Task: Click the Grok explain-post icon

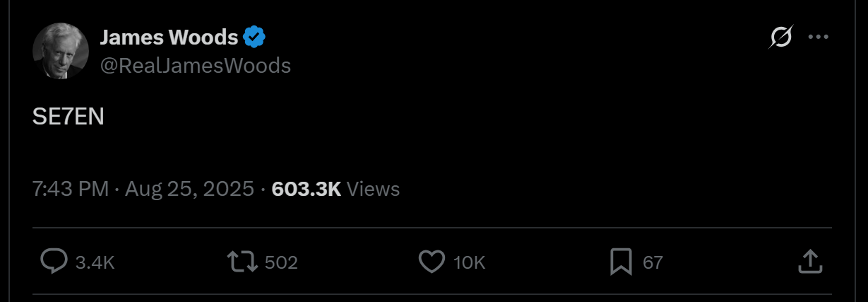Action: point(780,37)
